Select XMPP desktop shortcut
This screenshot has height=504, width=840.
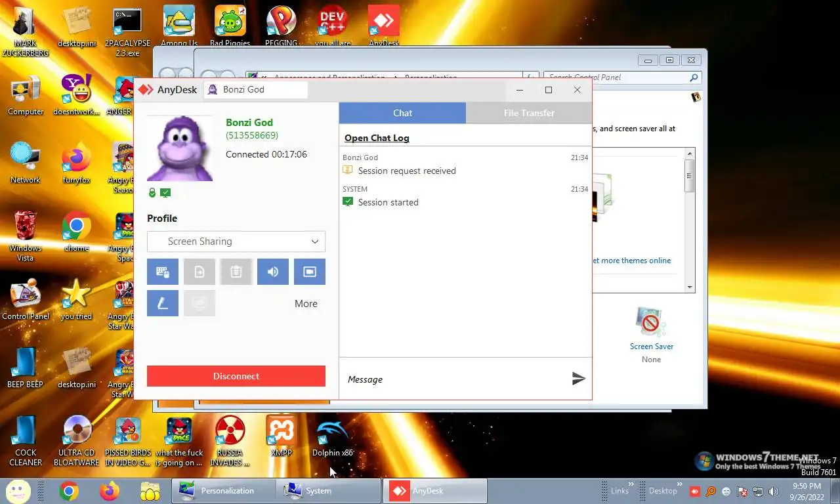point(281,436)
